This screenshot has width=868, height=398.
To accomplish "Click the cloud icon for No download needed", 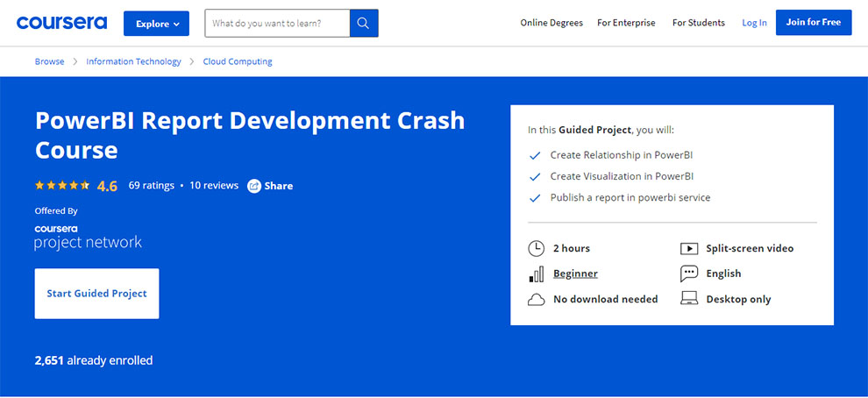I will click(536, 300).
